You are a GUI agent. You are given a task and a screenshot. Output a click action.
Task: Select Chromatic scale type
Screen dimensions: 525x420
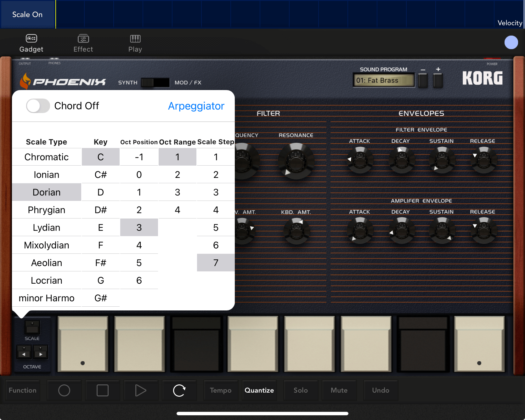click(x=47, y=157)
